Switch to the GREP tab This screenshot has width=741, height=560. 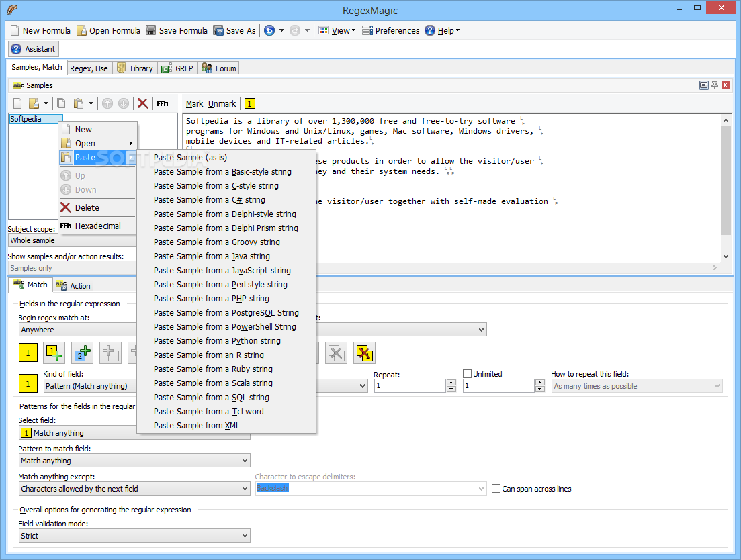pyautogui.click(x=177, y=68)
